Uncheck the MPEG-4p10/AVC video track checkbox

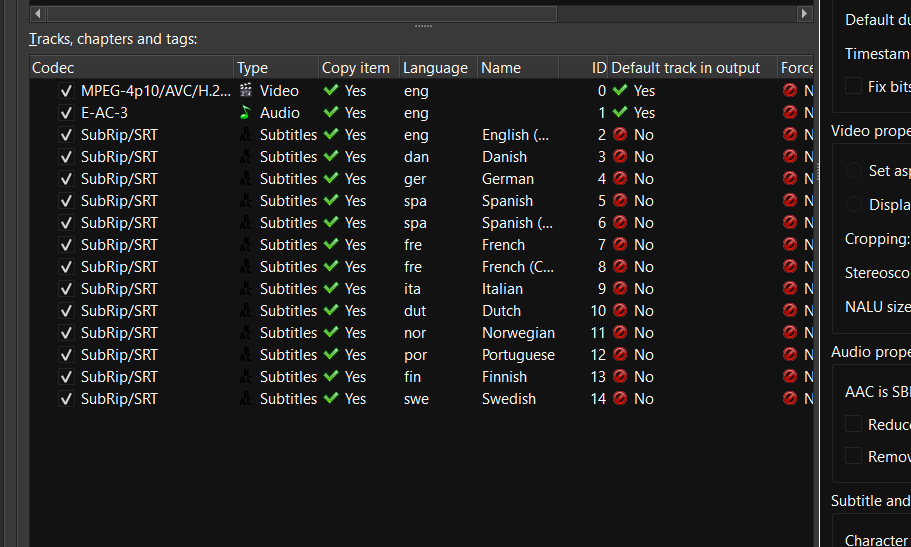coord(66,91)
